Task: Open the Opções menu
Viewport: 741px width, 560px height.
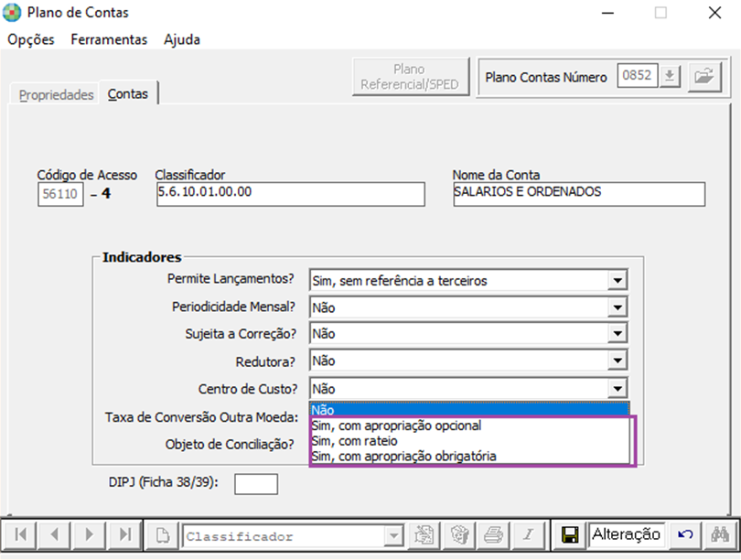Action: pyautogui.click(x=31, y=39)
